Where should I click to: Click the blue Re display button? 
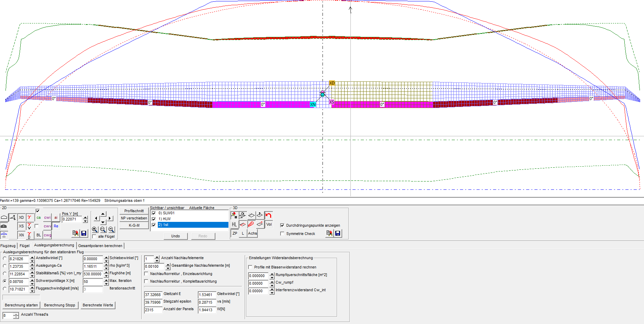pyautogui.click(x=56, y=226)
